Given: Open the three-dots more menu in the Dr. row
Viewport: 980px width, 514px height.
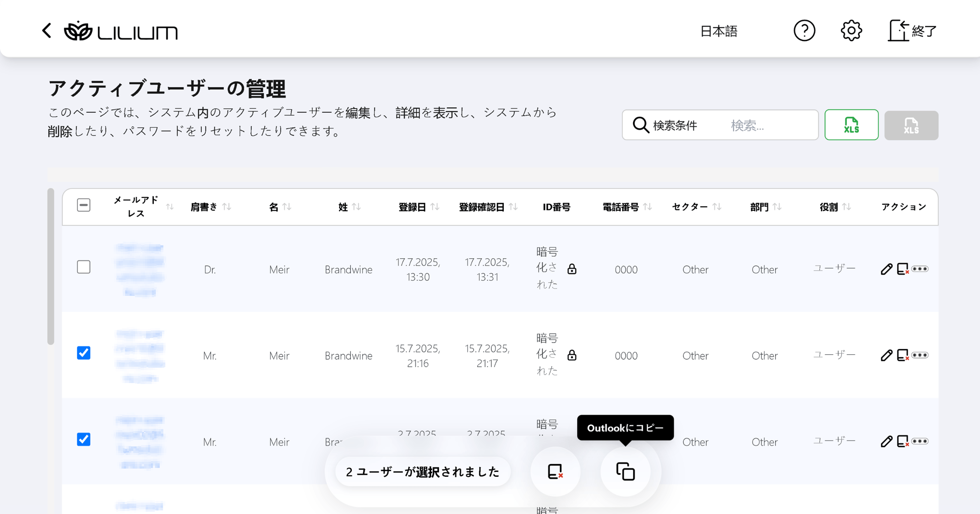Looking at the screenshot, I should (x=920, y=269).
